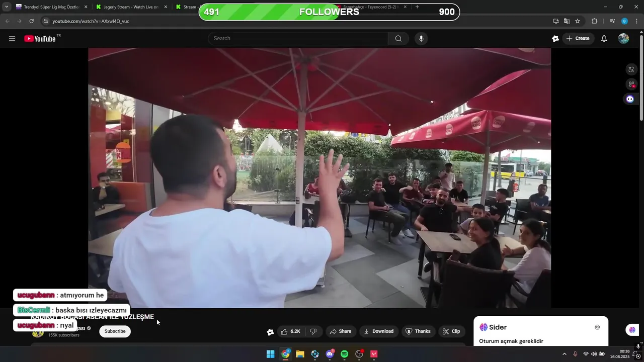Screen dimensions: 644x362
Task: Open the Chrome profile avatar
Action: 624,21
